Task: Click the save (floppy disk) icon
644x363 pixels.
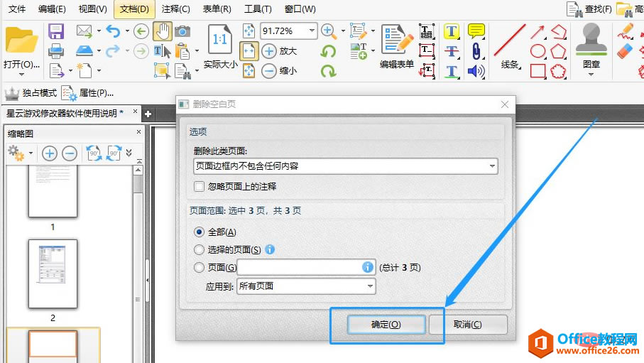Action: click(56, 31)
